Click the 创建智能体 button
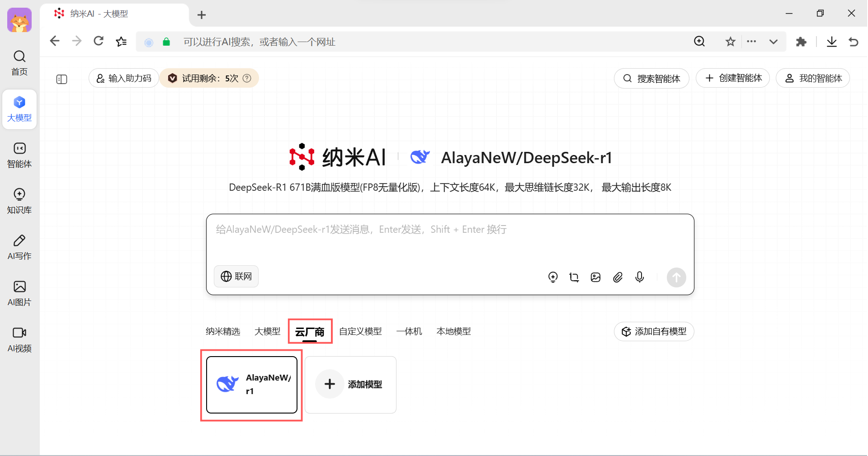Screen dimensions: 868x456 [x=733, y=78]
